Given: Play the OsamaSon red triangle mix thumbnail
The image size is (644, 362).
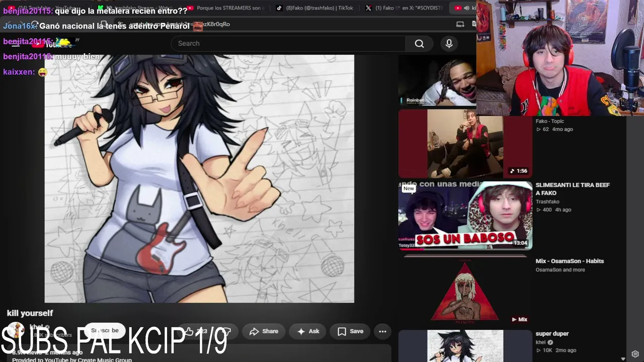Looking at the screenshot, I should click(x=465, y=290).
